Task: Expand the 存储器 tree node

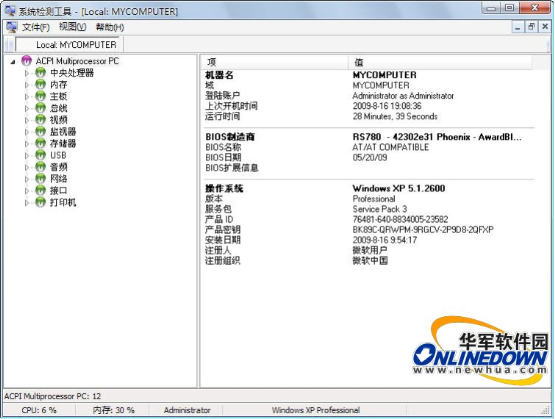Action: (x=27, y=144)
